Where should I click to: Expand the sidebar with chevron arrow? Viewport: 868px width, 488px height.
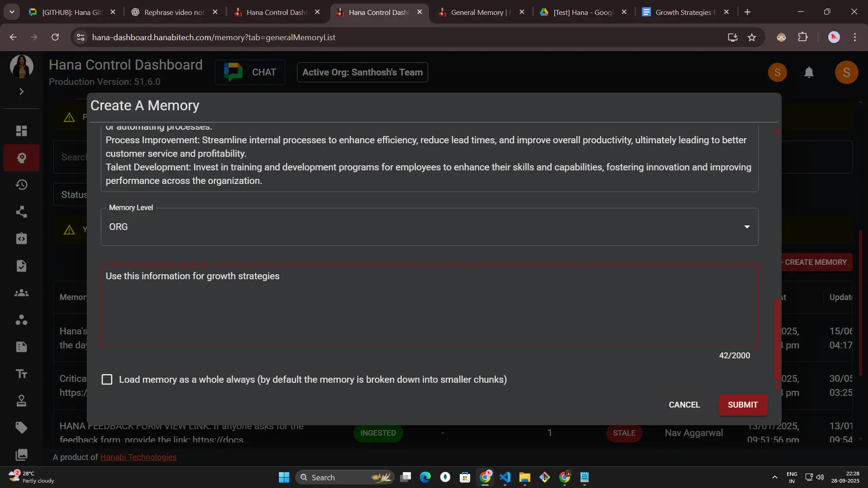[21, 92]
